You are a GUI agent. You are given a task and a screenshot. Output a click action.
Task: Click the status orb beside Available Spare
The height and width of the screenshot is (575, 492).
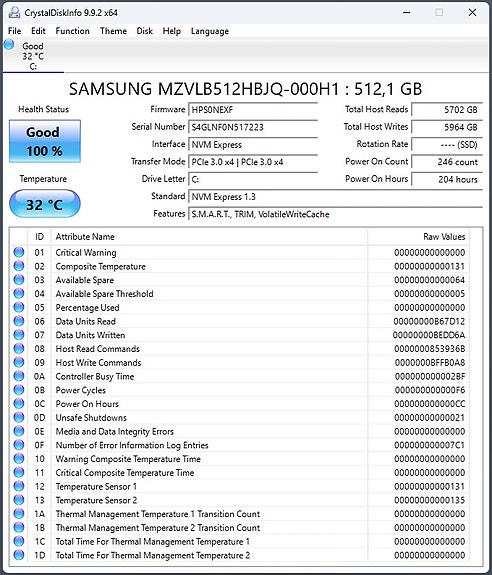pos(19,280)
